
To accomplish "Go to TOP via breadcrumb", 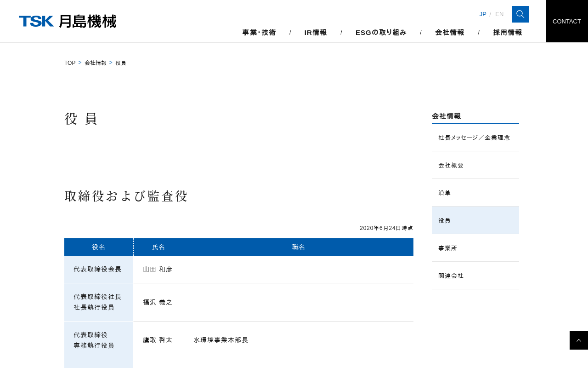I will click(70, 63).
